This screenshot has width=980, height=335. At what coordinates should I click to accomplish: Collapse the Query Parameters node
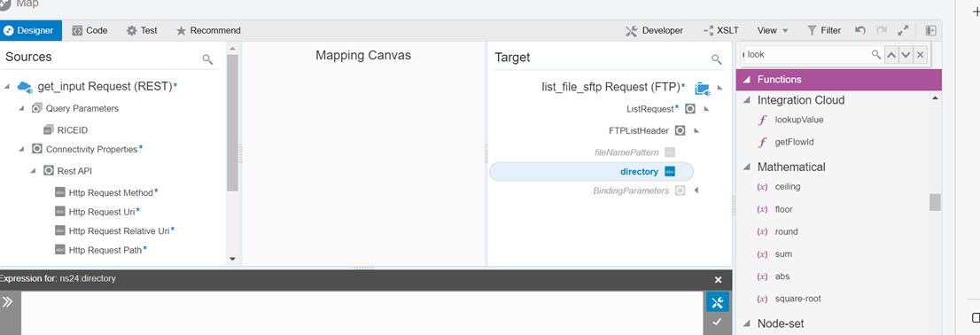pyautogui.click(x=21, y=108)
